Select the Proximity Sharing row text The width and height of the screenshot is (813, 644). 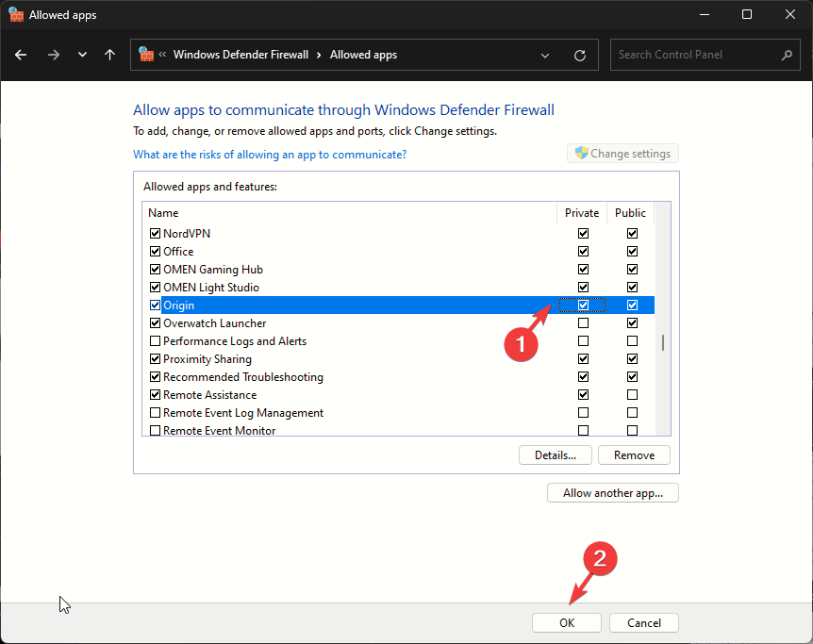207,359
